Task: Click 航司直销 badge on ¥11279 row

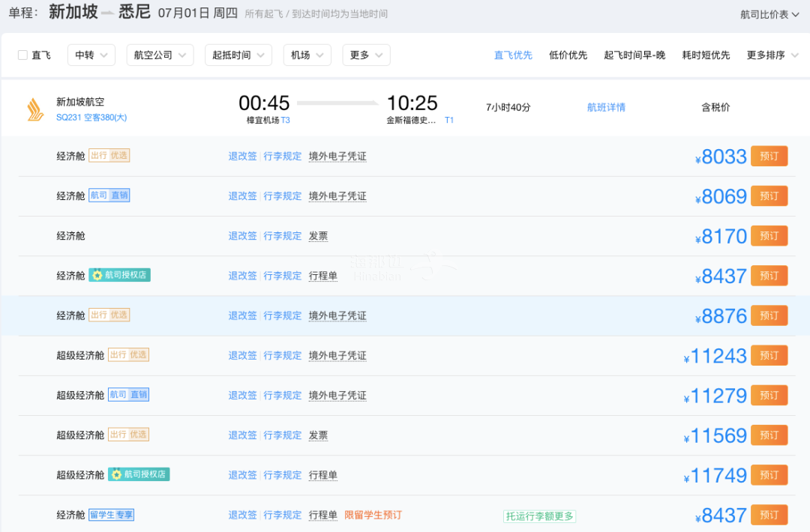Action: (x=128, y=395)
